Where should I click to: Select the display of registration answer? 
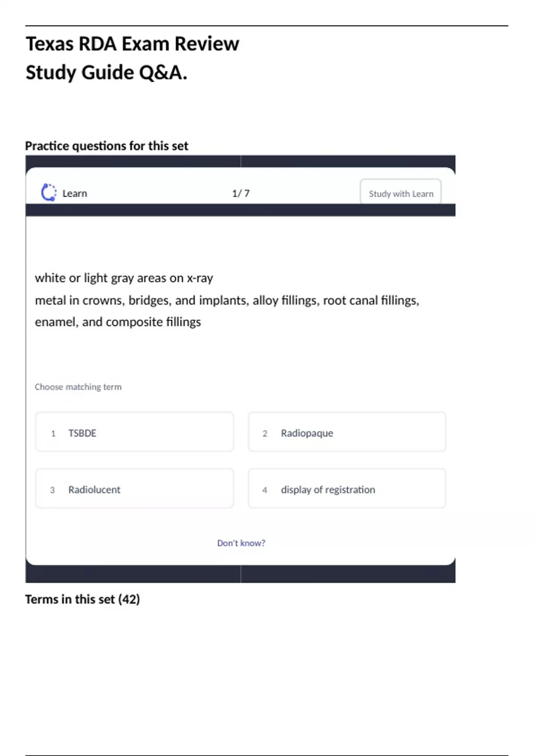pyautogui.click(x=347, y=489)
